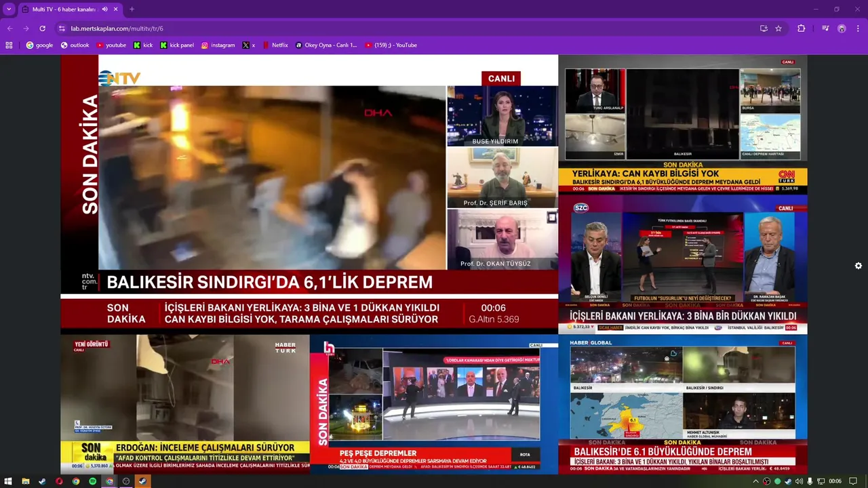
Task: Open Opera GX from taskbar
Action: [x=59, y=481]
